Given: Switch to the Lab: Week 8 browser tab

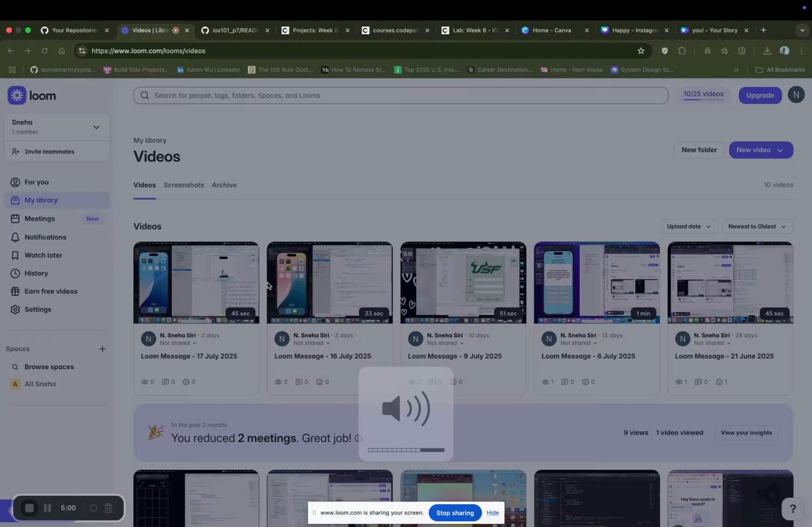Looking at the screenshot, I should pos(475,30).
